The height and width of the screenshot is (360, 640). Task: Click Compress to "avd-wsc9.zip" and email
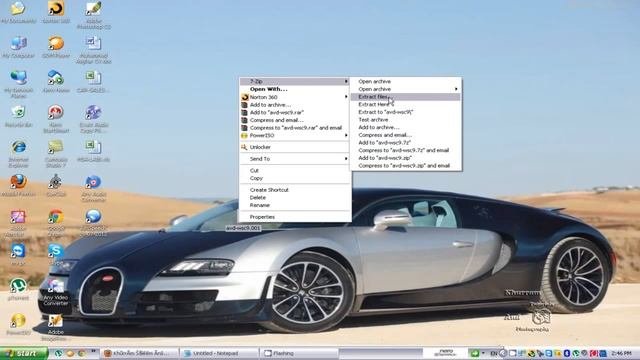point(405,166)
